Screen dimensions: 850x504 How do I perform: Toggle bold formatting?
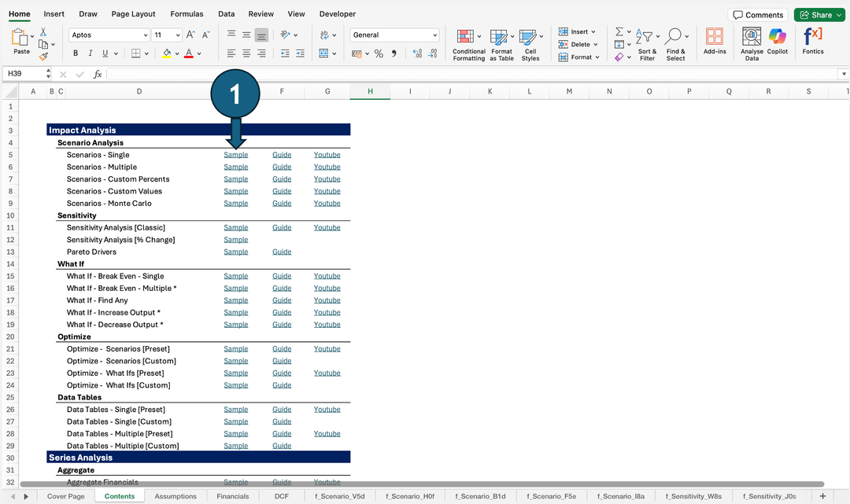[x=76, y=53]
